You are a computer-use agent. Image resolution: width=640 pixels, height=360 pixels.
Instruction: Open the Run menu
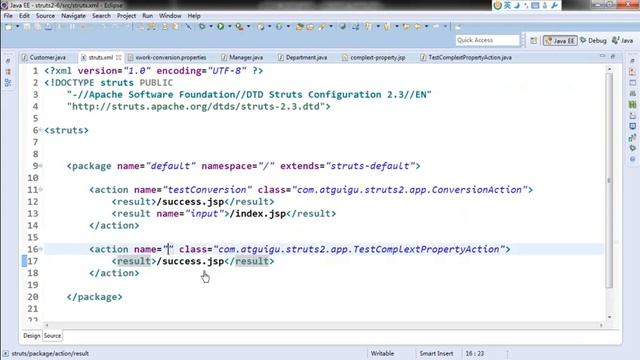coord(147,16)
